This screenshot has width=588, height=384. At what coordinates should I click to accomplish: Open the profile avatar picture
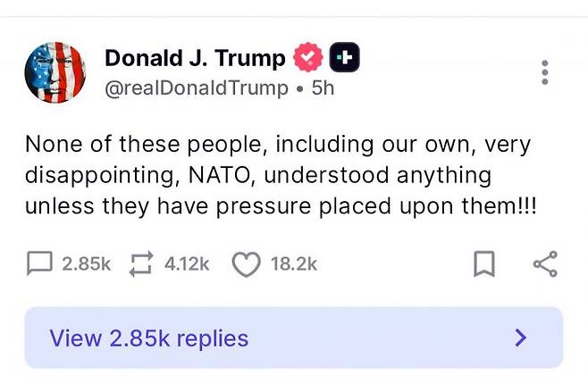[55, 72]
